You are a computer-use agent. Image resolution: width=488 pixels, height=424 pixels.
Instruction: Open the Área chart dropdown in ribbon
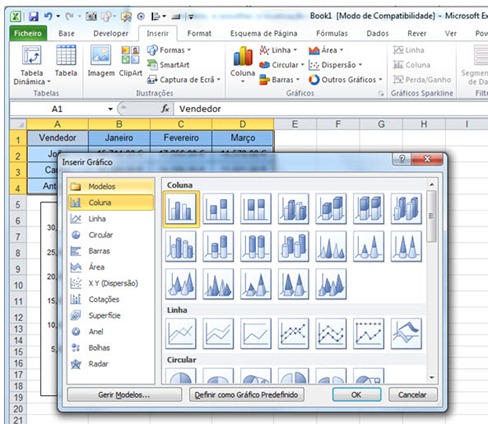326,50
